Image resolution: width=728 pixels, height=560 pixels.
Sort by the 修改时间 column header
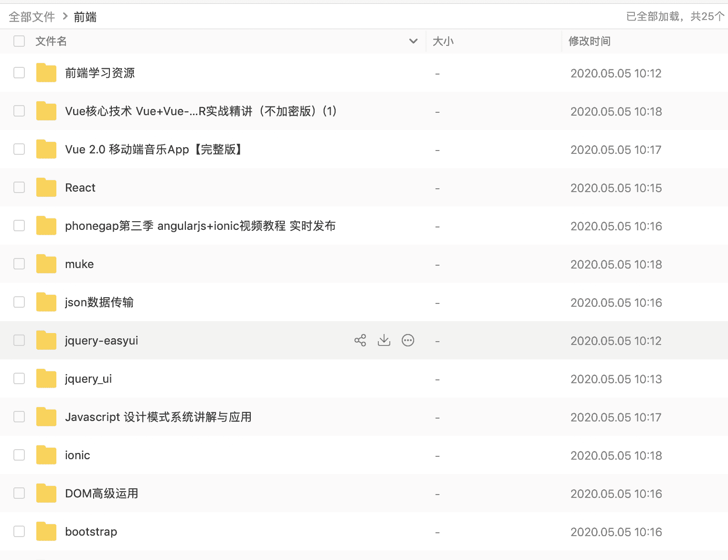(x=589, y=41)
